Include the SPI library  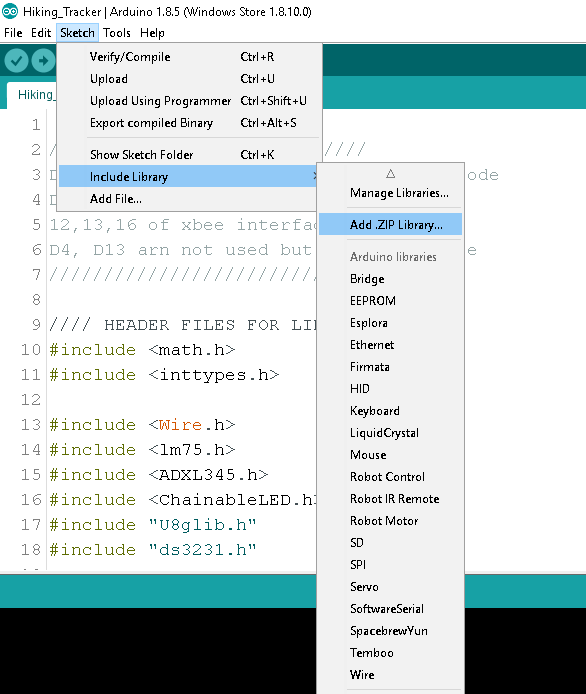pyautogui.click(x=390, y=565)
